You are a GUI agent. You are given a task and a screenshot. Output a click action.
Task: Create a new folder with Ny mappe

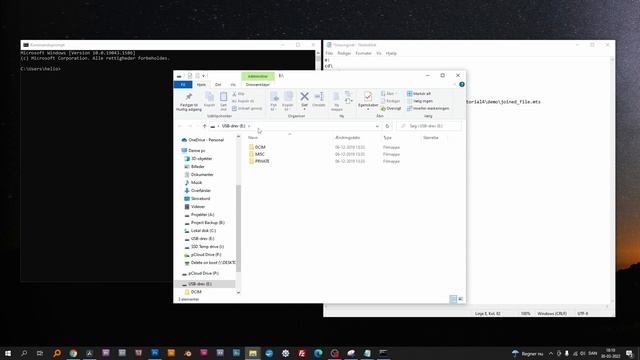coord(336,101)
